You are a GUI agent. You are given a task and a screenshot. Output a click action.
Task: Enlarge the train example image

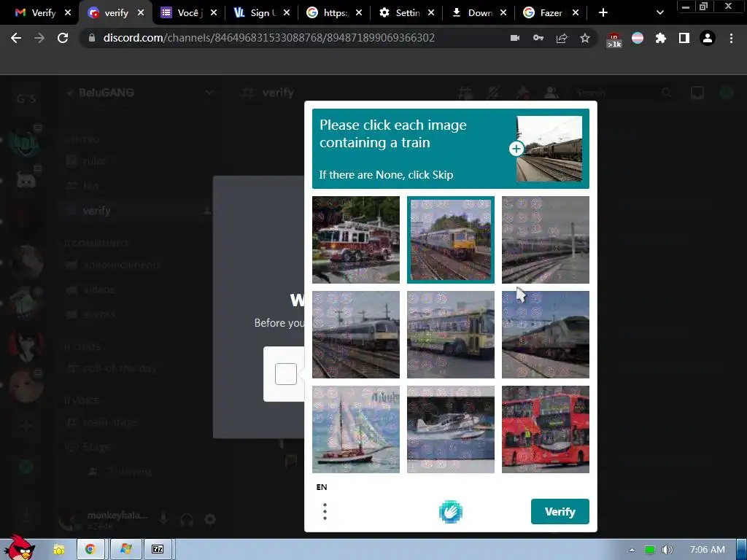(x=549, y=149)
